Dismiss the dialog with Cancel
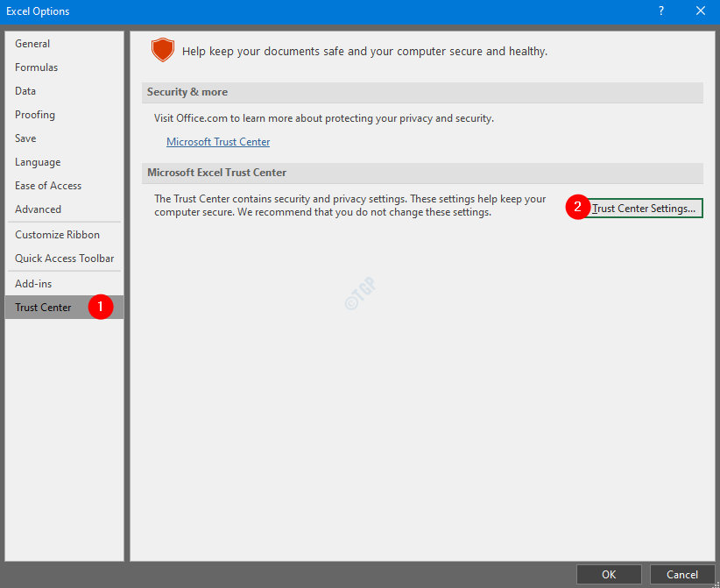The image size is (720, 588). click(682, 575)
